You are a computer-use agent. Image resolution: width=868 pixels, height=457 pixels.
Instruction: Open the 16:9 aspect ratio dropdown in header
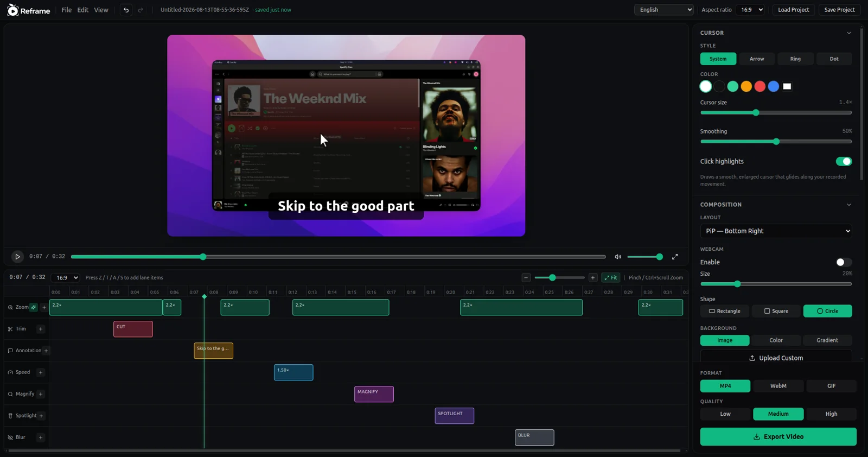[x=752, y=10]
